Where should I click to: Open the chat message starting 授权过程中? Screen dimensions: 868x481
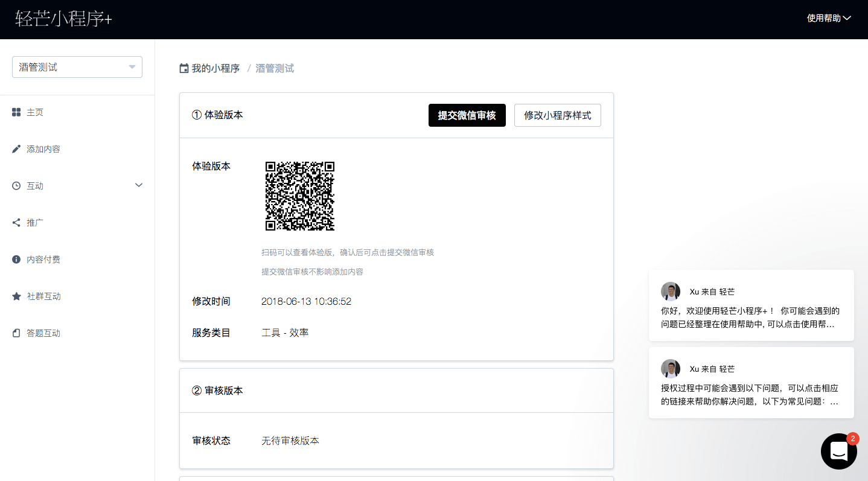pyautogui.click(x=752, y=383)
